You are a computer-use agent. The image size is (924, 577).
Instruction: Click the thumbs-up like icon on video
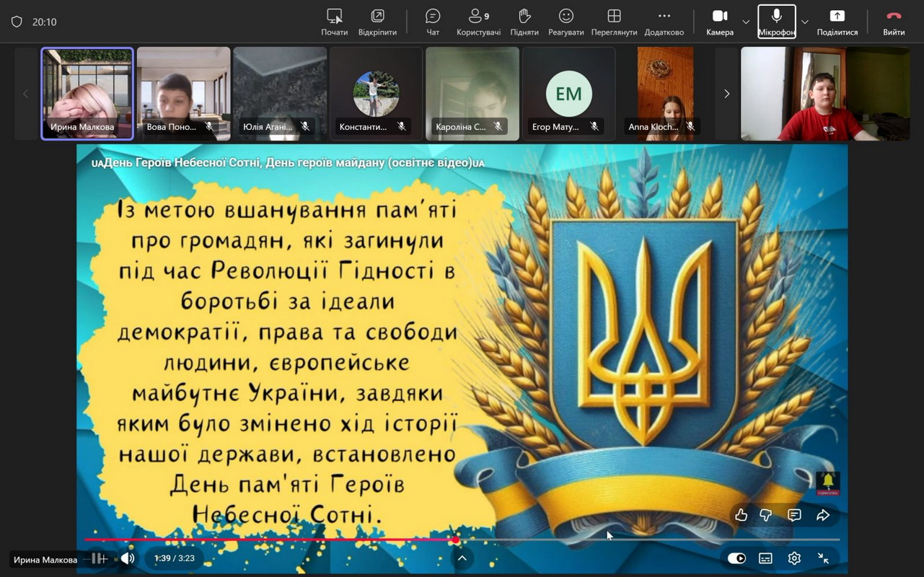pos(741,515)
